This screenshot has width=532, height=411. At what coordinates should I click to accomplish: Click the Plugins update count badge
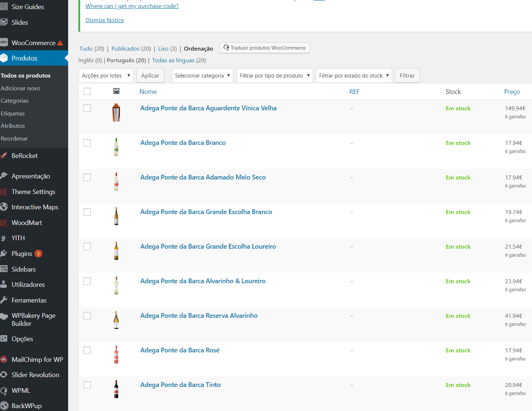[x=38, y=254]
